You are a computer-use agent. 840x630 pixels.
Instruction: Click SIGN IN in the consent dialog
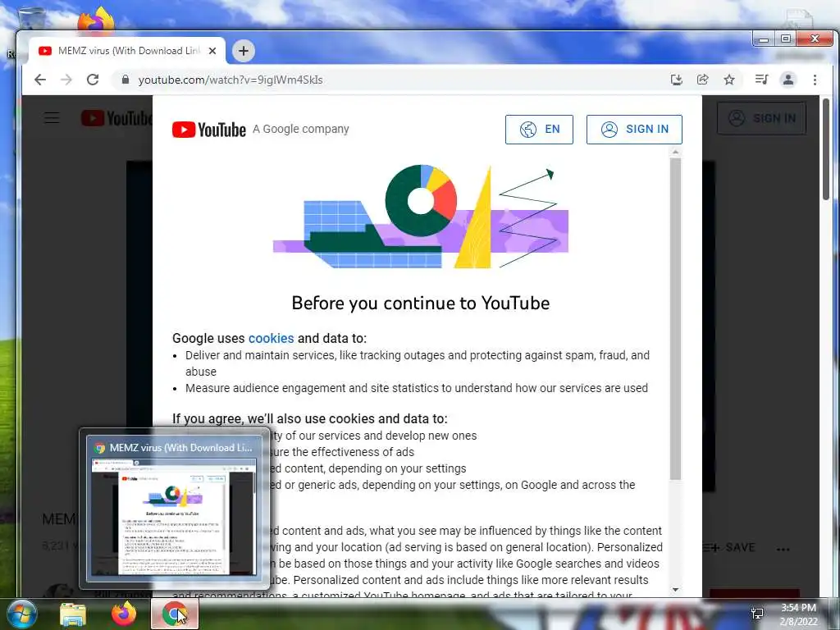[x=634, y=129]
